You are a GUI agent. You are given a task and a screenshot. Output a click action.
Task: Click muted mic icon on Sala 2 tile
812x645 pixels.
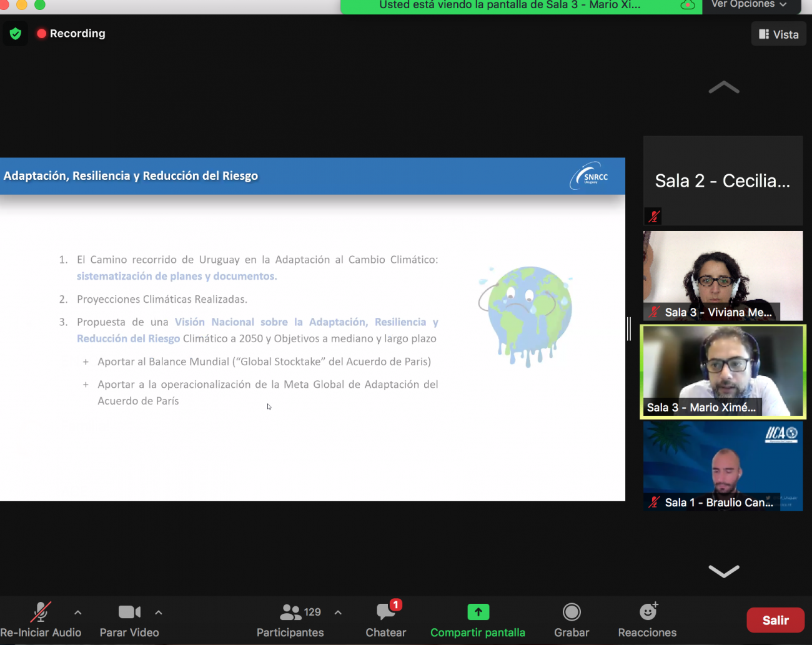(x=653, y=216)
